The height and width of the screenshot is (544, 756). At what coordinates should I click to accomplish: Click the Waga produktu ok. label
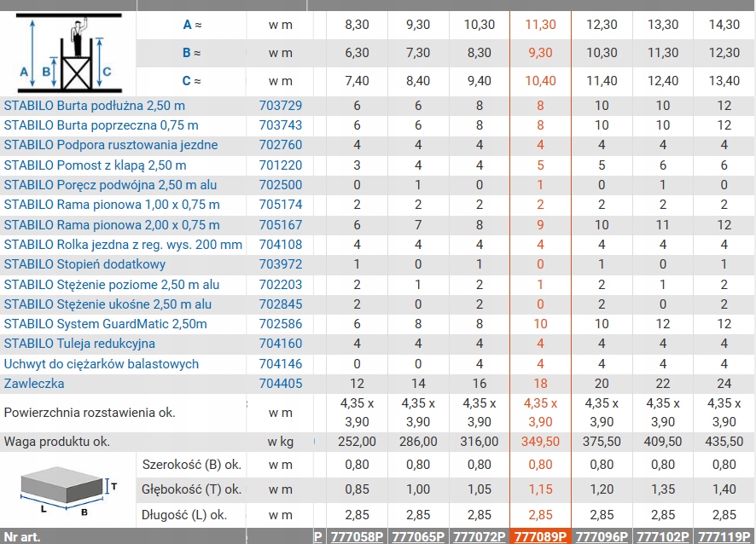point(57,442)
